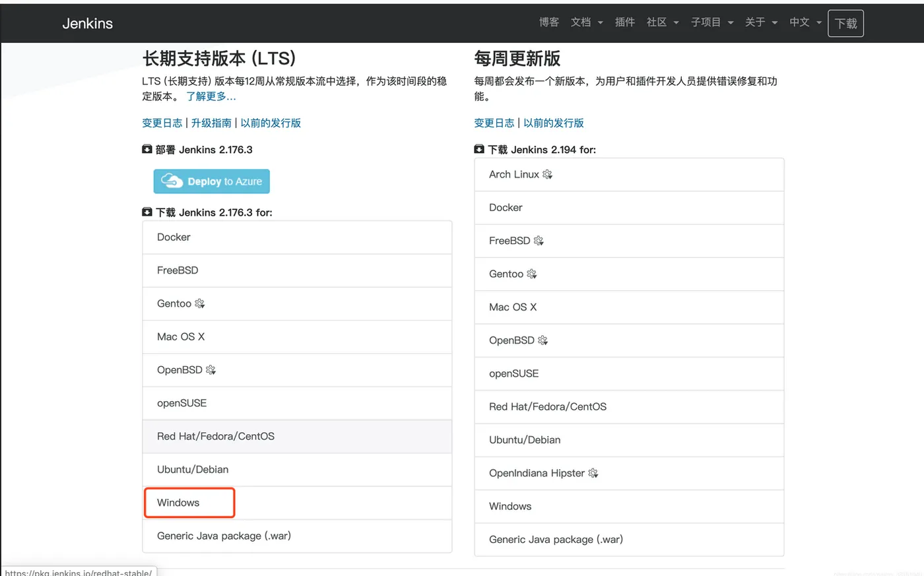Viewport: 924px width, 576px height.
Task: Expand the 社区 dropdown menu
Action: [x=663, y=22]
